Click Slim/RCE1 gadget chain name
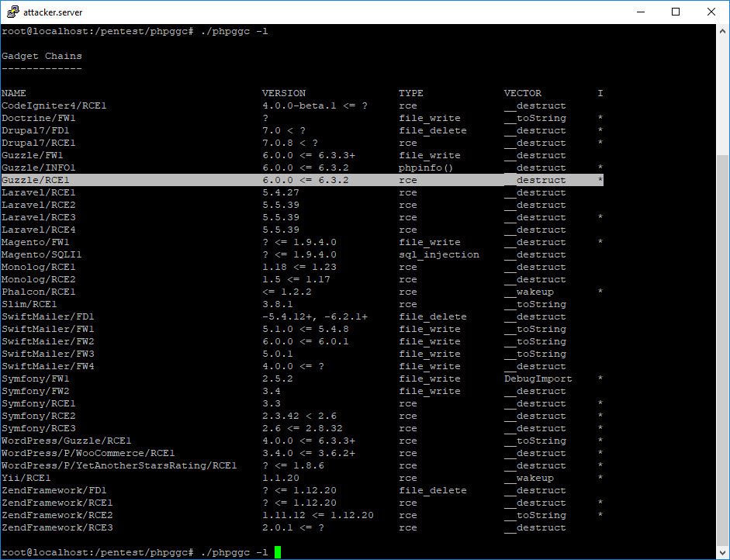Viewport: 730px width, 560px height. 29,305
